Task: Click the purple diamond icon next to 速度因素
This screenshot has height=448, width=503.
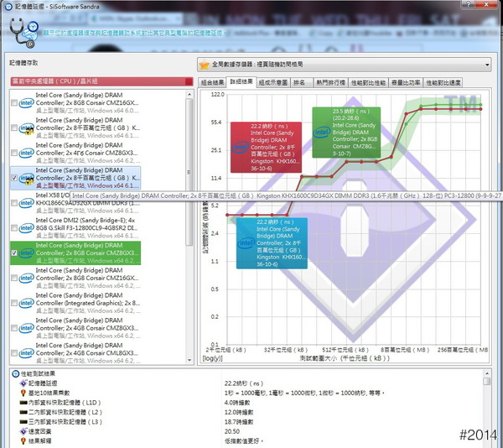Action: point(23,431)
